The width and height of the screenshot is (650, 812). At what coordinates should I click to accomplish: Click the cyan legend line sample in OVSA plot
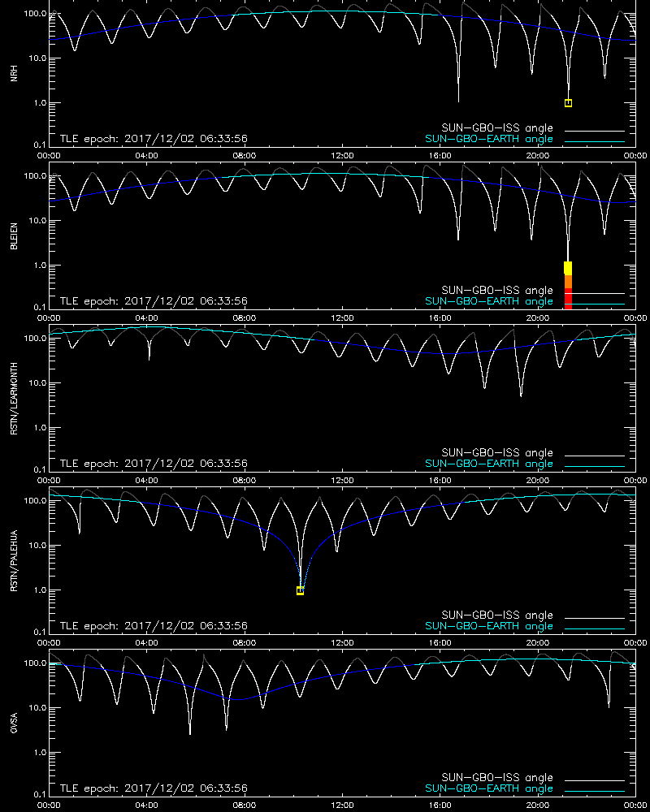point(595,791)
